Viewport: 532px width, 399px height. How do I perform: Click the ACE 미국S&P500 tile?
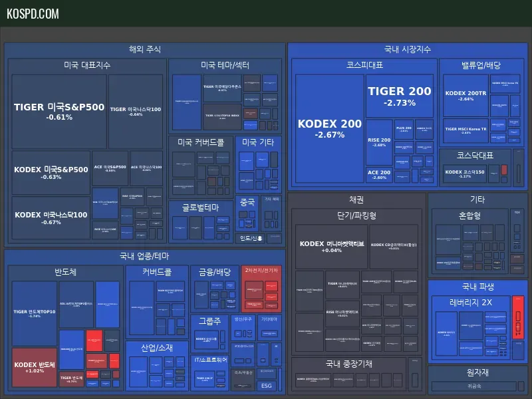click(x=110, y=168)
